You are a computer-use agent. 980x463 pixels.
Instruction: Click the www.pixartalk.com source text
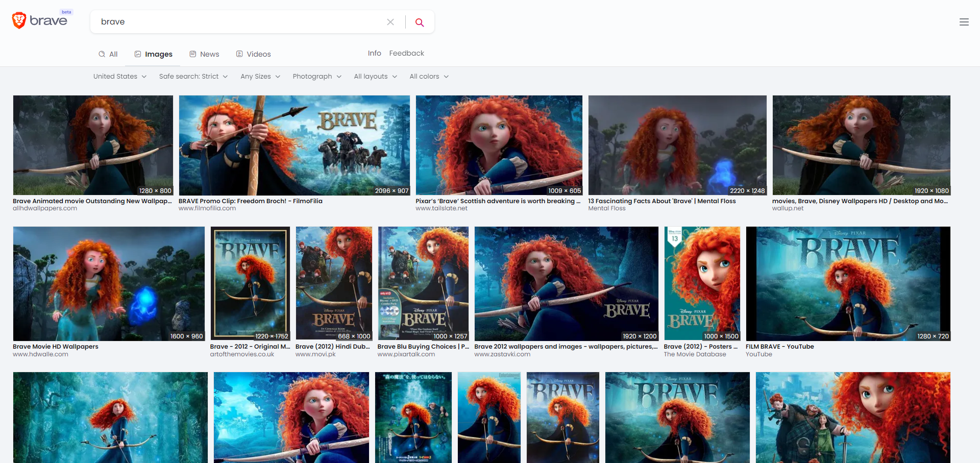[x=406, y=354]
